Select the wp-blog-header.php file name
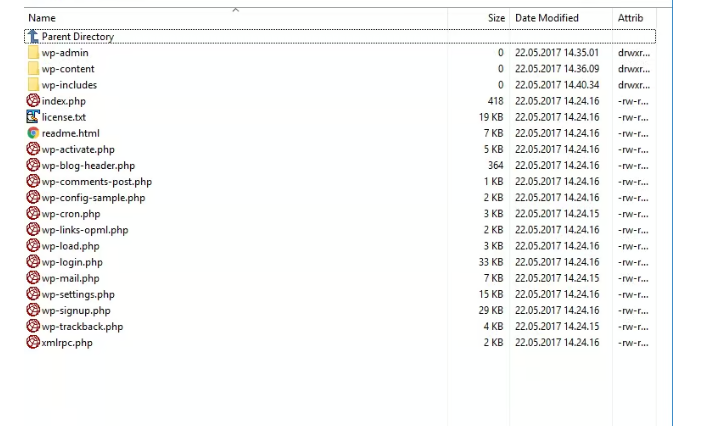The height and width of the screenshot is (426, 723). tap(88, 166)
